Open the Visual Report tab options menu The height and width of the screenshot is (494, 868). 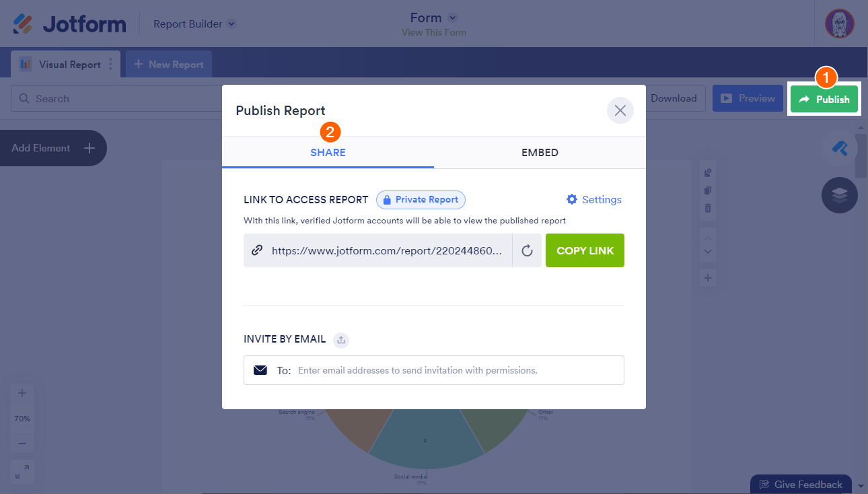tap(111, 65)
